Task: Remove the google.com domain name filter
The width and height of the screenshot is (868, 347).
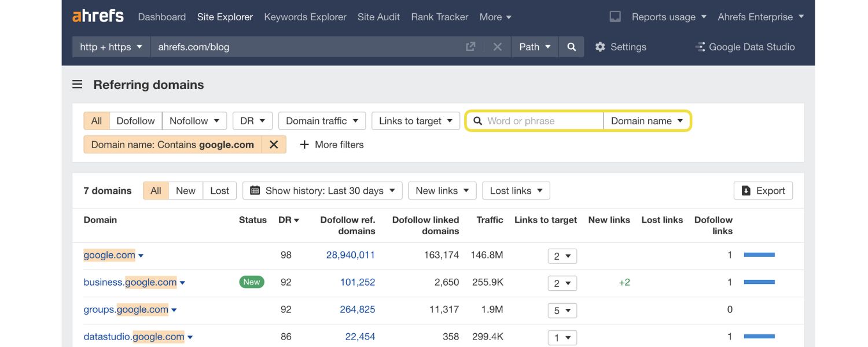Action: coord(274,145)
